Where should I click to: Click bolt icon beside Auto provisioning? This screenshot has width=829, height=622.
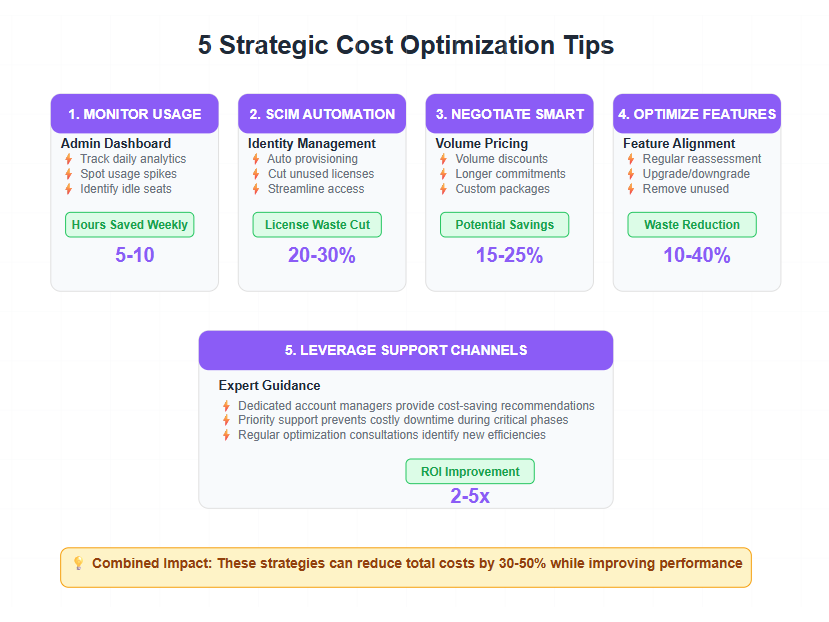click(x=256, y=159)
